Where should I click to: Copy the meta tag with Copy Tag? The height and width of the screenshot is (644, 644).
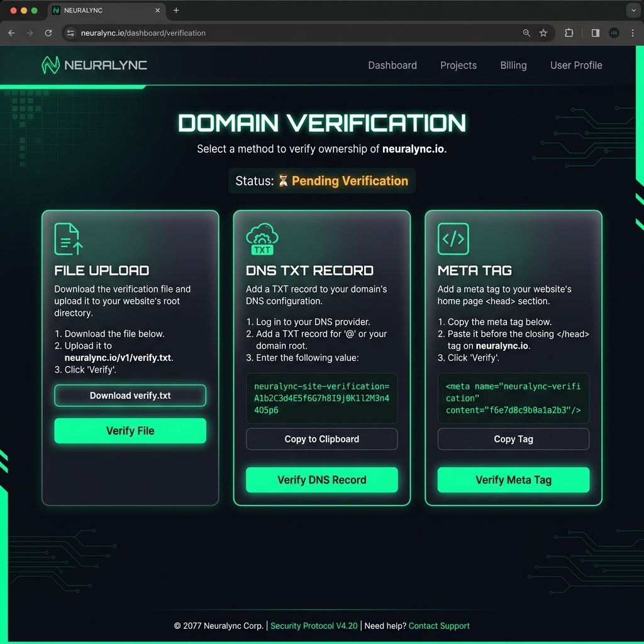(x=513, y=439)
